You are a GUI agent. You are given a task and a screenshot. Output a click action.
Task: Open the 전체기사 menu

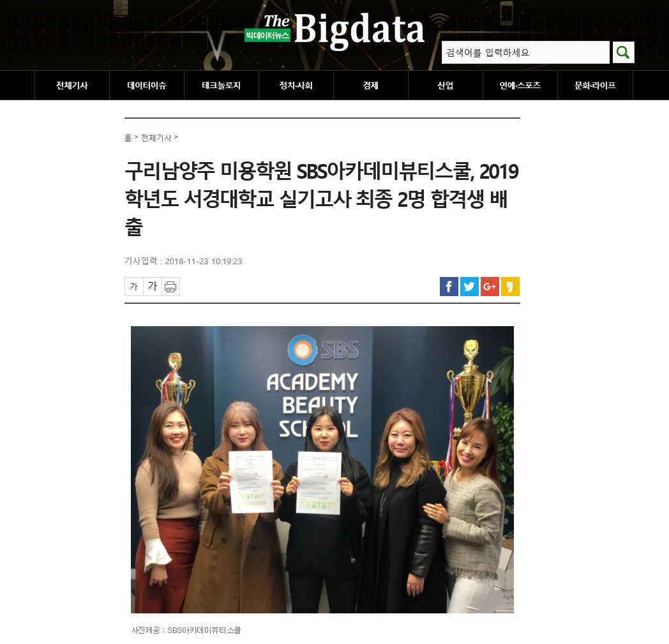tap(72, 86)
